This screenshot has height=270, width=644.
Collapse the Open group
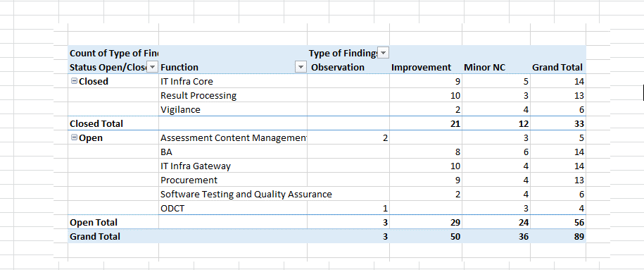coord(75,138)
